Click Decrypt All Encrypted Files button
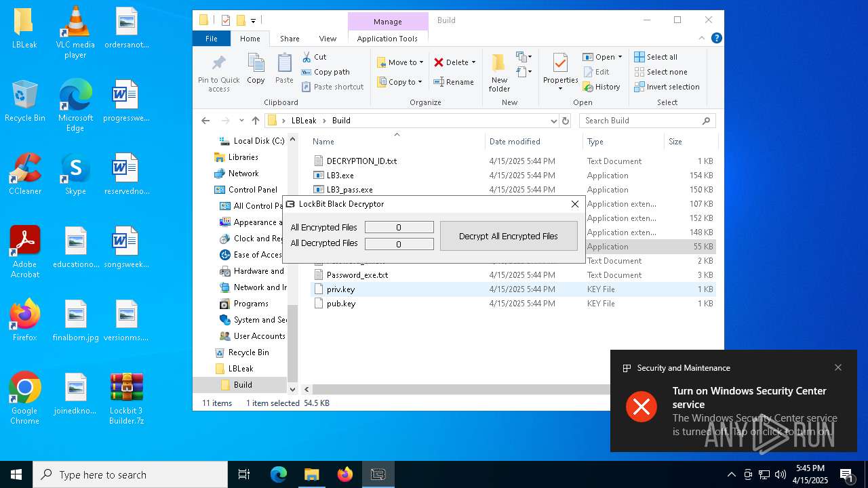This screenshot has height=488, width=868. (x=509, y=236)
